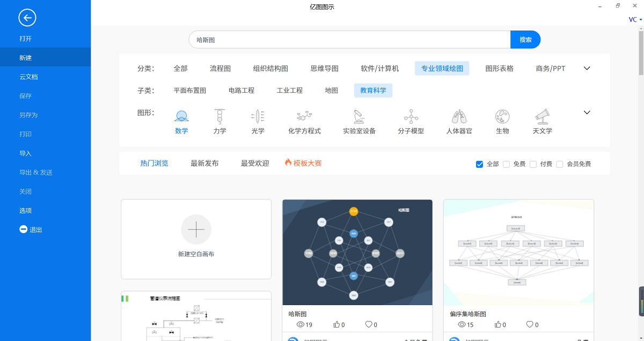
Task: Expand the 图形 shapes row chevron
Action: tap(587, 113)
